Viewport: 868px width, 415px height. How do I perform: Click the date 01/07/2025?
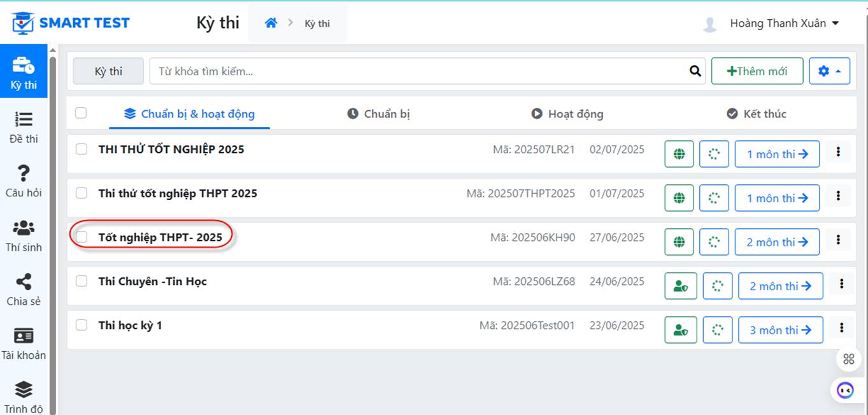point(617,194)
